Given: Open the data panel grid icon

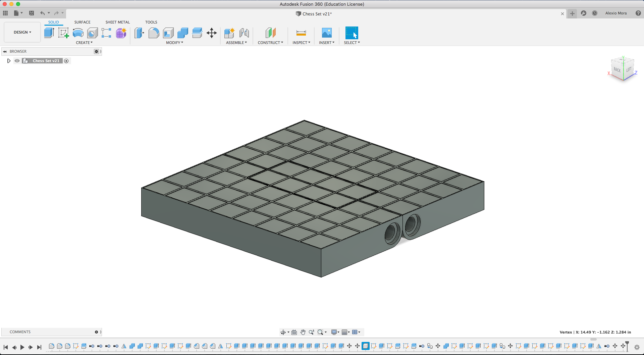Looking at the screenshot, I should click(x=5, y=13).
